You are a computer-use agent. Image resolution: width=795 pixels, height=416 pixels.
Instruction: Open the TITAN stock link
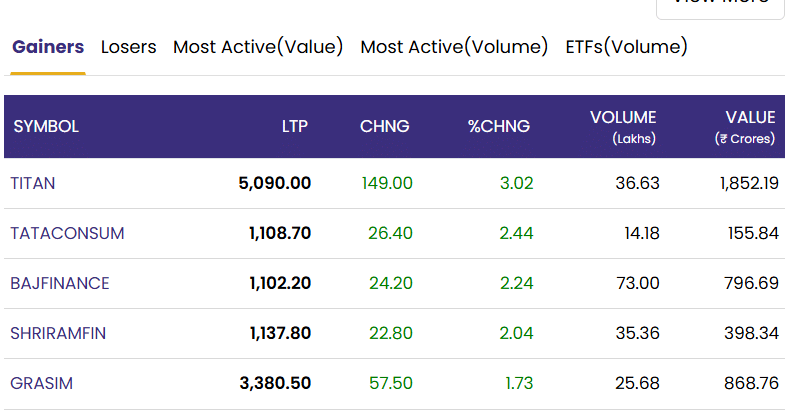coord(32,183)
